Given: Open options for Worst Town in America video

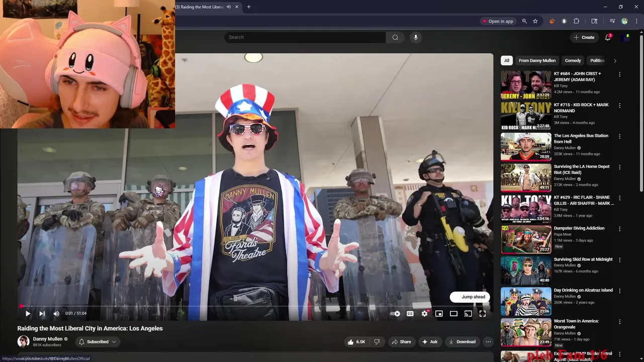Looking at the screenshot, I should (619, 322).
